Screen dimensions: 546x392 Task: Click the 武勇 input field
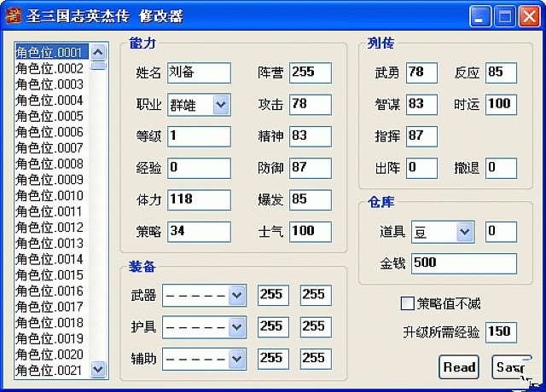pyautogui.click(x=421, y=72)
